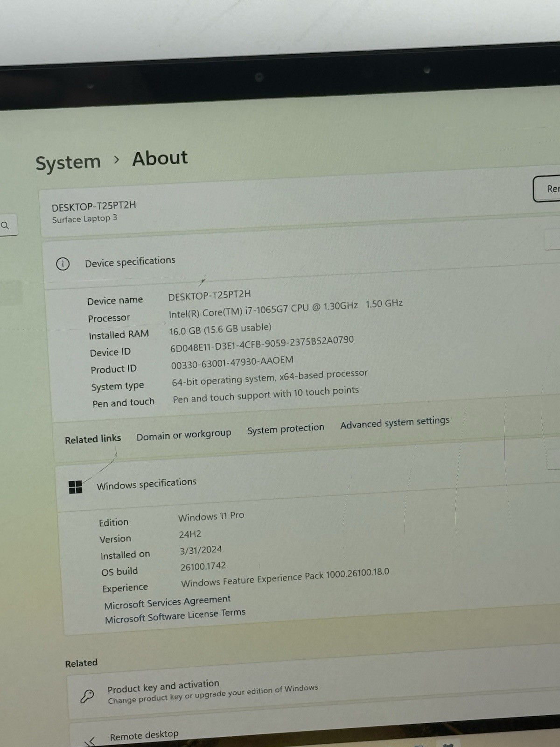
Task: Select the 16.0 GB installed RAM value
Action: pos(220,329)
